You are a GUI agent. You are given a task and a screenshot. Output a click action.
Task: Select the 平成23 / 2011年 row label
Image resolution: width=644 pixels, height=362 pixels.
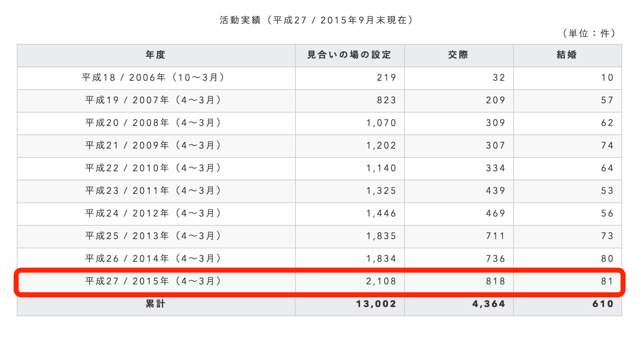tap(153, 190)
